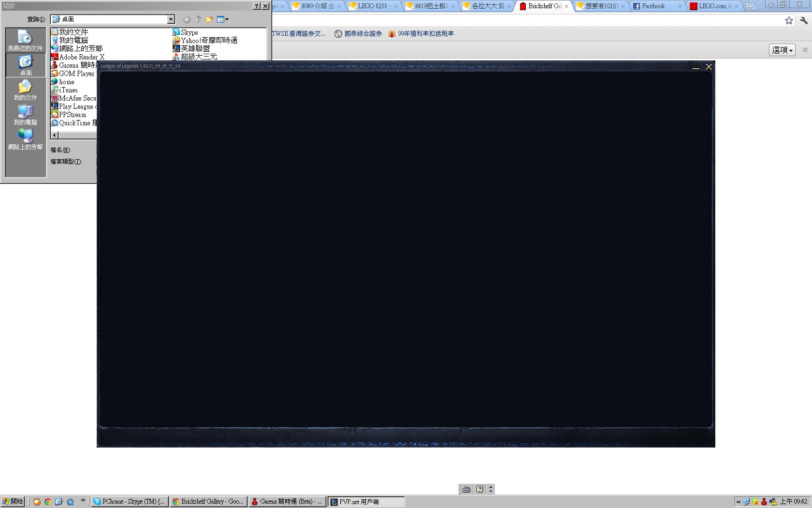Expand hidden system tray icons
Screen dimensions: 812x508
pos(739,502)
